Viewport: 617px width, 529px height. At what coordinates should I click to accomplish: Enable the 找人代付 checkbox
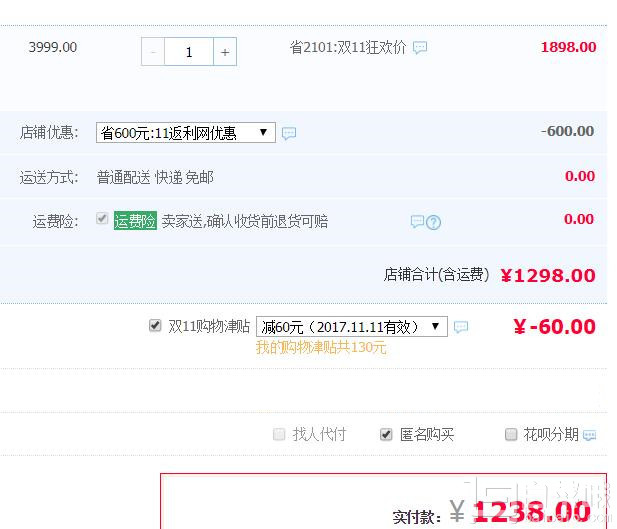coord(279,435)
